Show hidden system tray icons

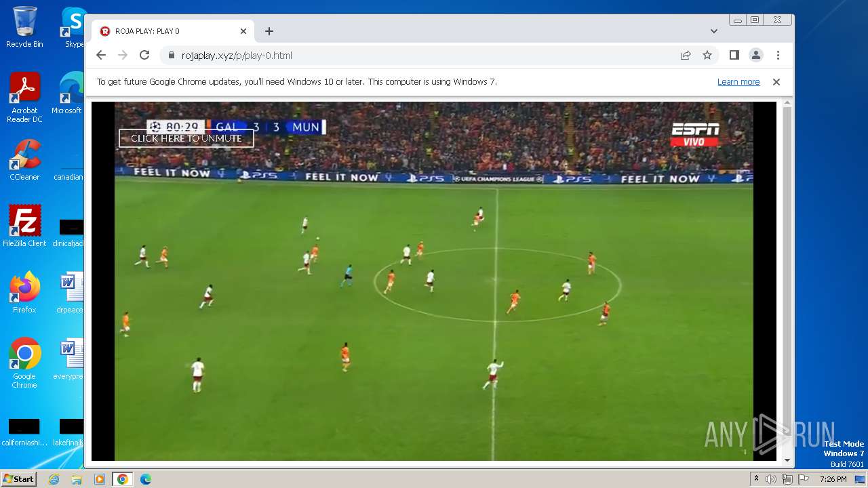click(757, 479)
